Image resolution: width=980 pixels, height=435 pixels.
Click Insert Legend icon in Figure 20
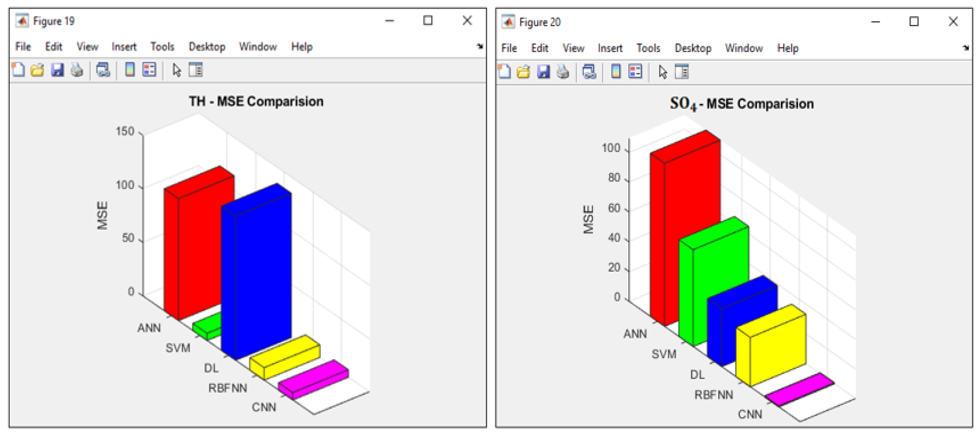[x=635, y=71]
